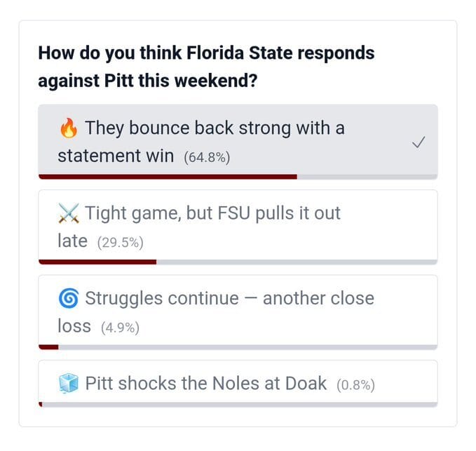
Task: Click the words 'statement win'
Action: (x=116, y=156)
